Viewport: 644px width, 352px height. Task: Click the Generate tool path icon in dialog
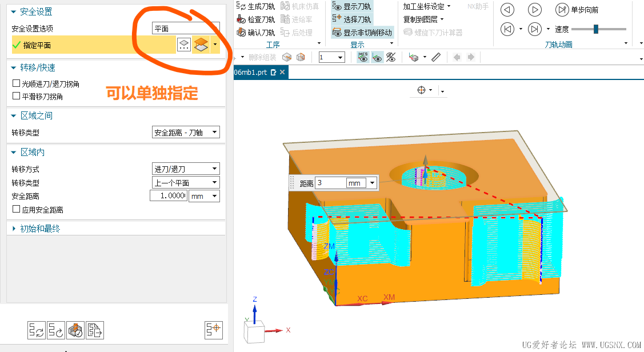tap(37, 330)
